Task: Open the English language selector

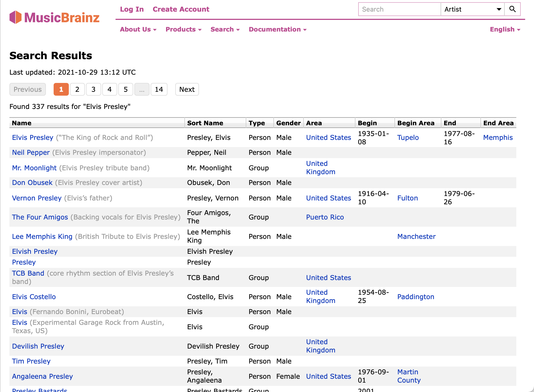Action: [505, 29]
